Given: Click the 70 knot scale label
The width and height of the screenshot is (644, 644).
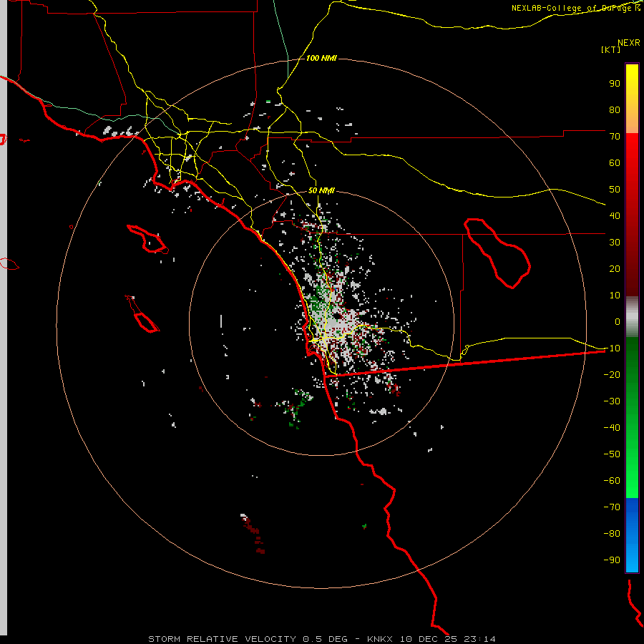Looking at the screenshot, I should [x=615, y=137].
